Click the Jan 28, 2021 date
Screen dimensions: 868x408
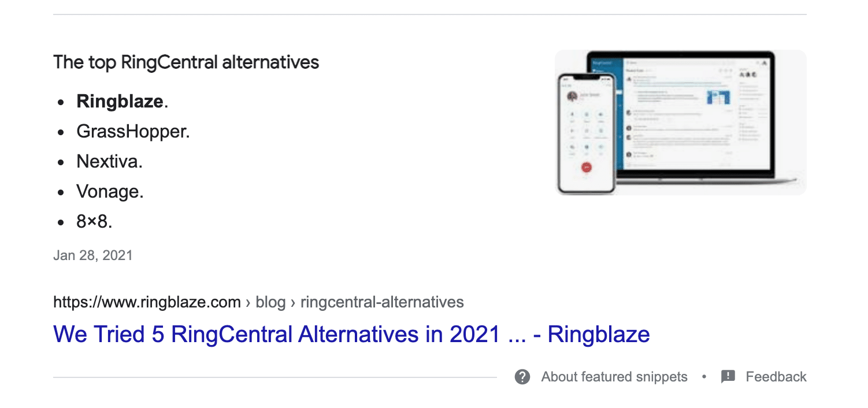click(x=92, y=255)
